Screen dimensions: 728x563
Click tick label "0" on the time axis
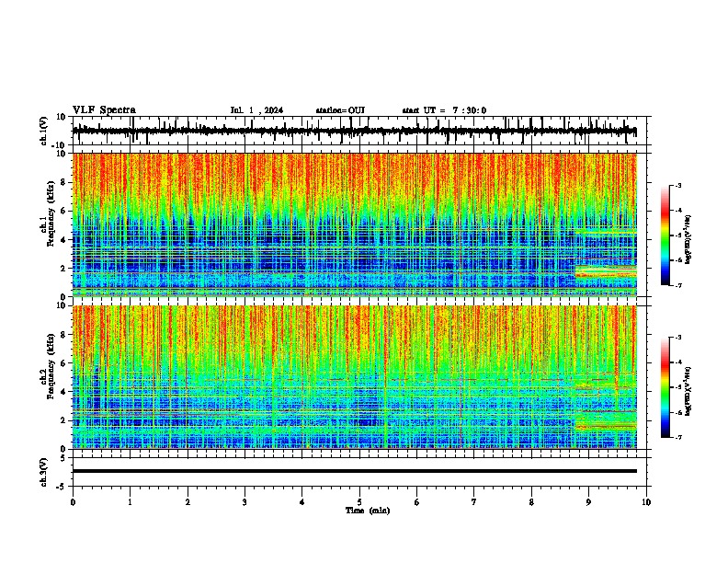pyautogui.click(x=73, y=502)
